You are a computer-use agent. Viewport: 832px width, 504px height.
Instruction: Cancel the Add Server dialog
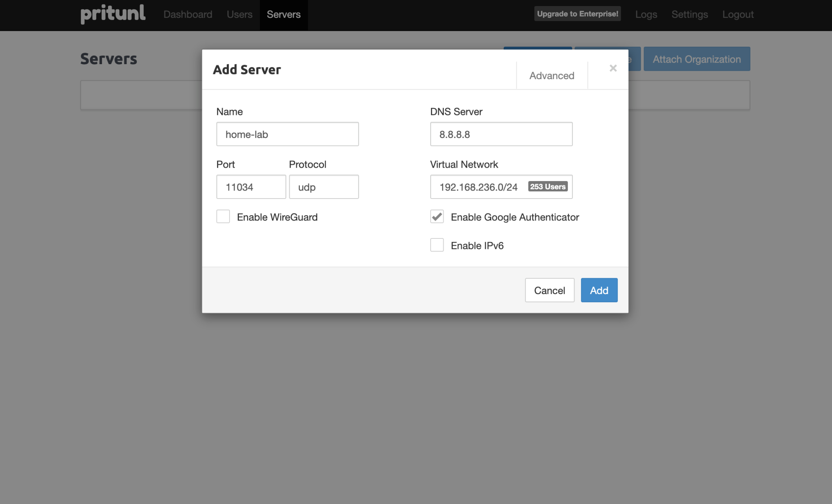point(549,290)
